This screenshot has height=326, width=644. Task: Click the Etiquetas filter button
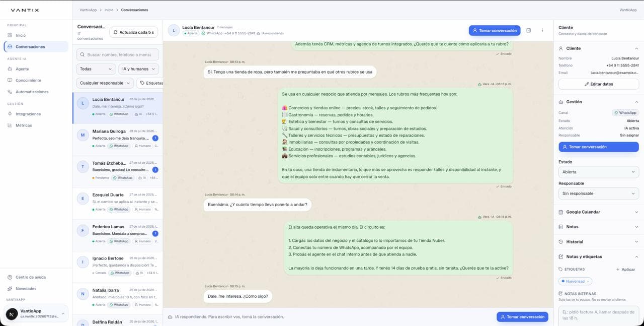tap(150, 83)
